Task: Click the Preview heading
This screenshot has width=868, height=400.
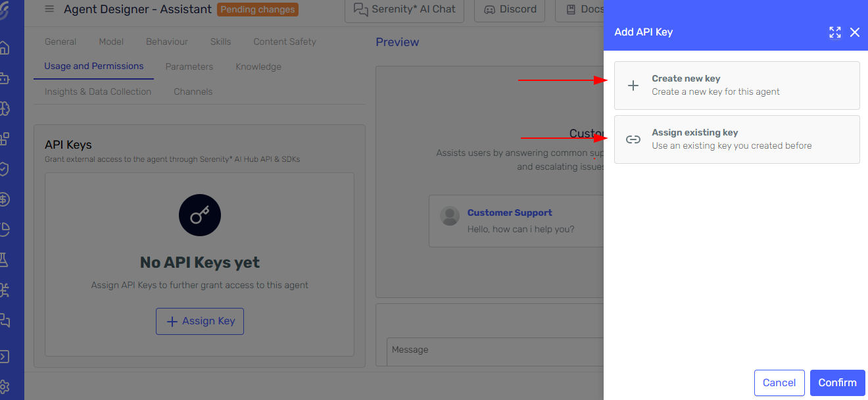Action: pyautogui.click(x=397, y=42)
